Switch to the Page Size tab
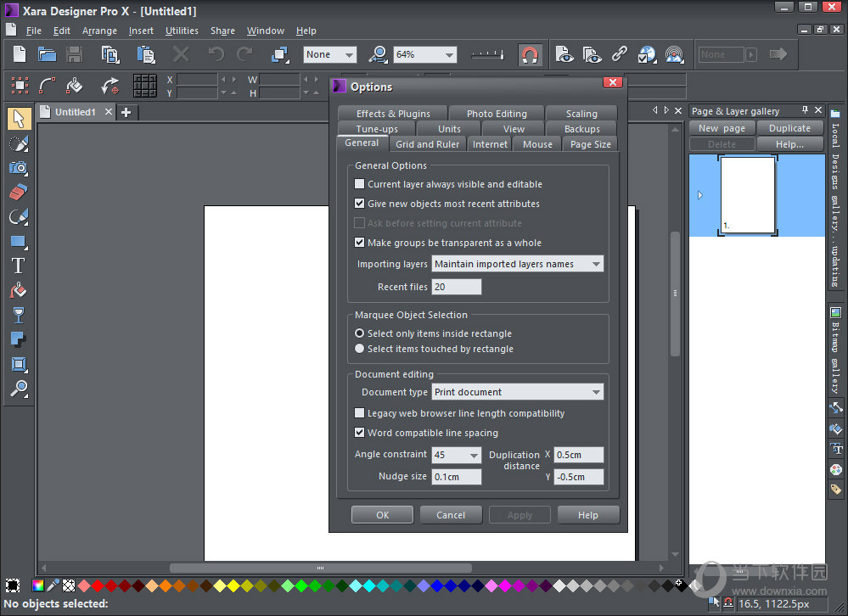This screenshot has width=848, height=616. click(x=591, y=144)
